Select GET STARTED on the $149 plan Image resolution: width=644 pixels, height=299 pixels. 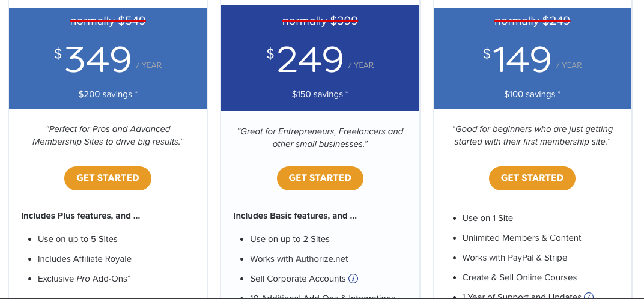532,178
